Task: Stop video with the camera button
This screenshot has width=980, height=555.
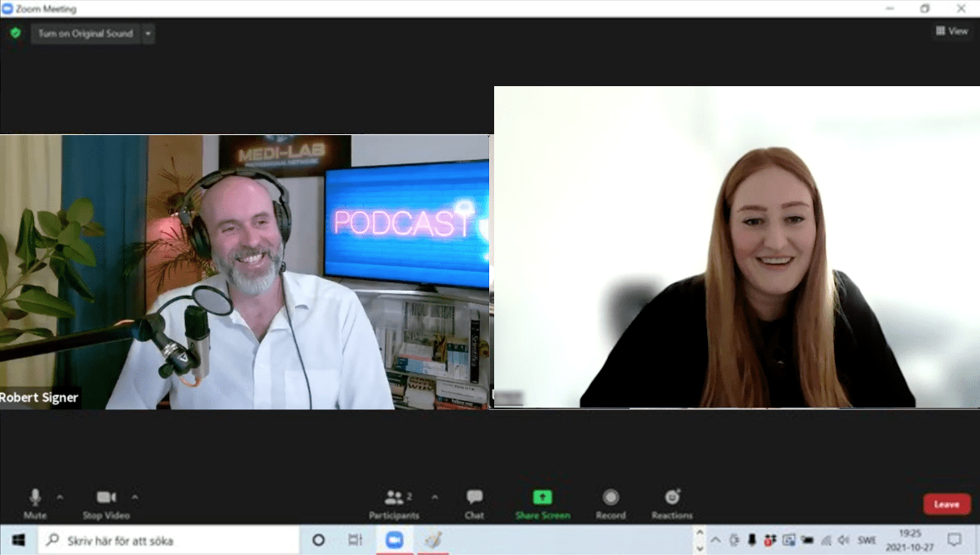Action: (106, 501)
